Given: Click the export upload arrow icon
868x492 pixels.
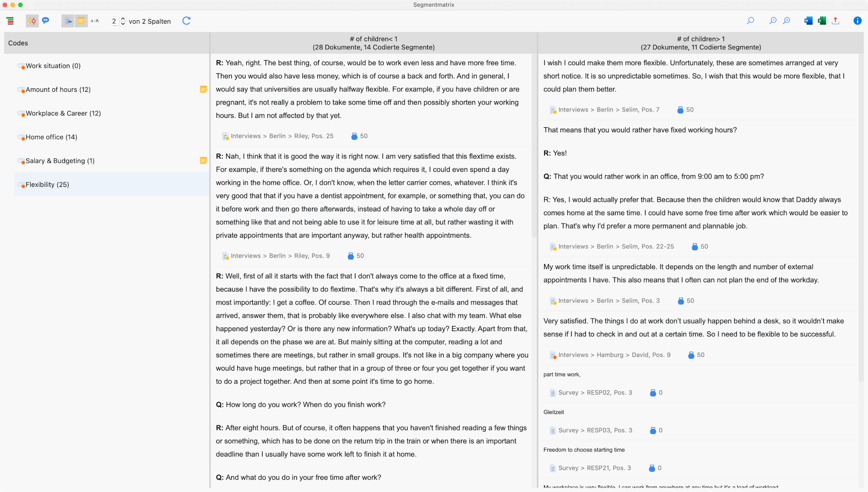Looking at the screenshot, I should coord(836,21).
